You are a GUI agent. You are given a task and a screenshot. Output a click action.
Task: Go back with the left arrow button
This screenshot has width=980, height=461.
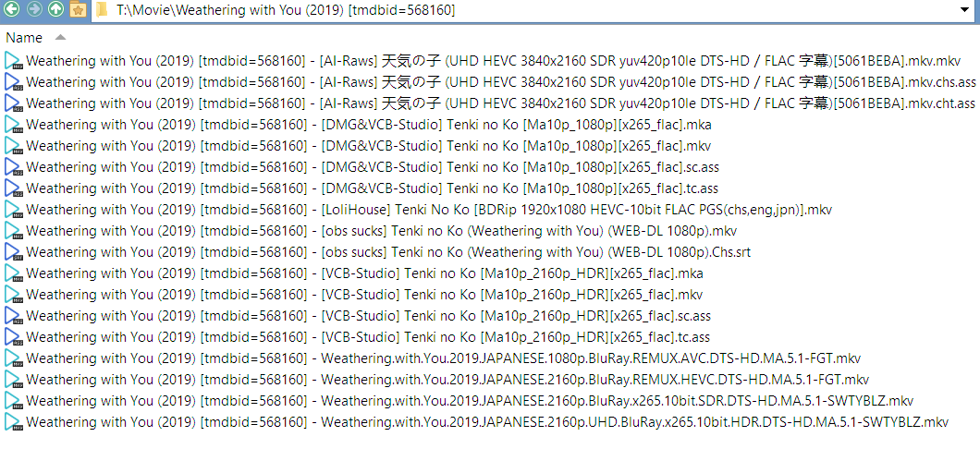(x=12, y=9)
